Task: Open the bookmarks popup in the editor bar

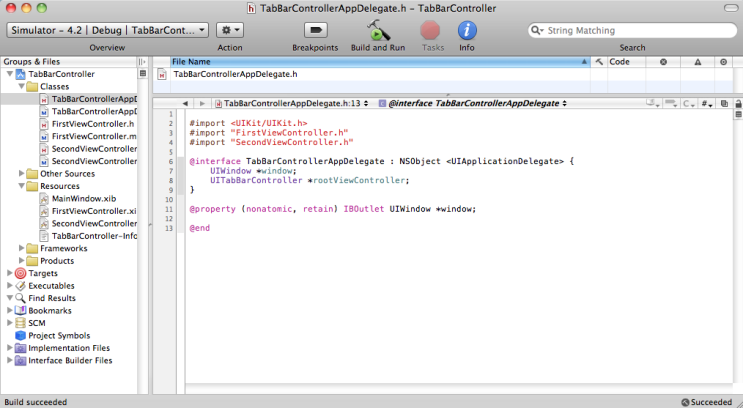Action: [654, 103]
